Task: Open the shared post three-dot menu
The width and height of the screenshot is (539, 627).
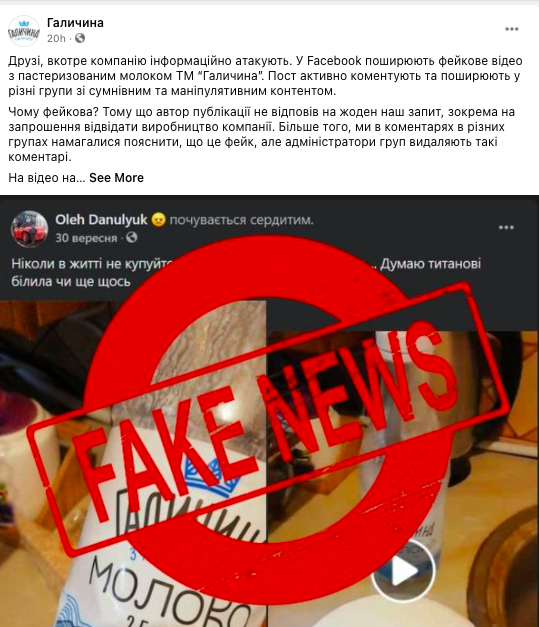Action: tap(506, 228)
